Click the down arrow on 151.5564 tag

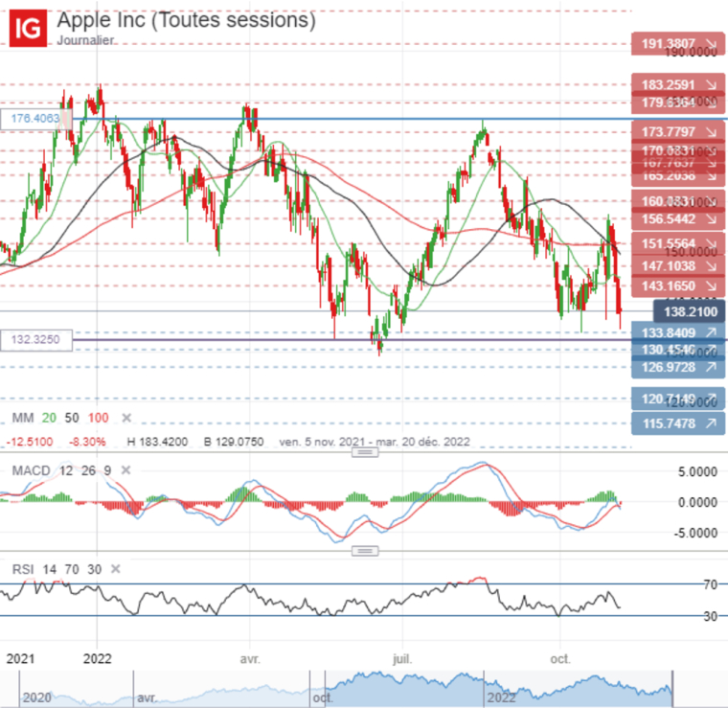[711, 243]
